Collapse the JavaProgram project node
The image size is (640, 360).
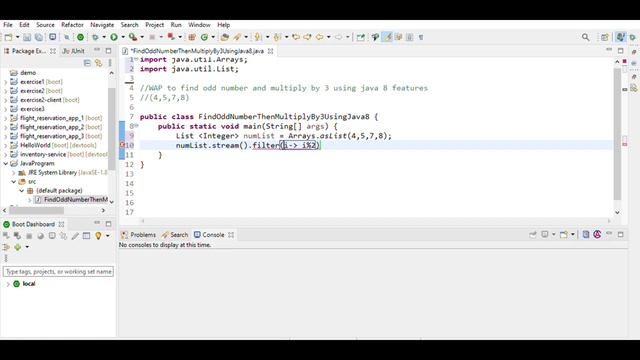[x=6, y=163]
